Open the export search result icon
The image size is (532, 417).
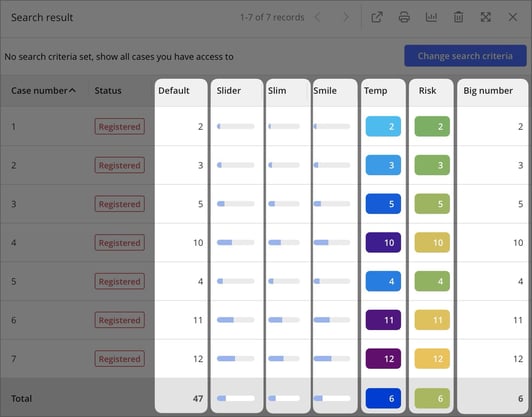point(377,17)
